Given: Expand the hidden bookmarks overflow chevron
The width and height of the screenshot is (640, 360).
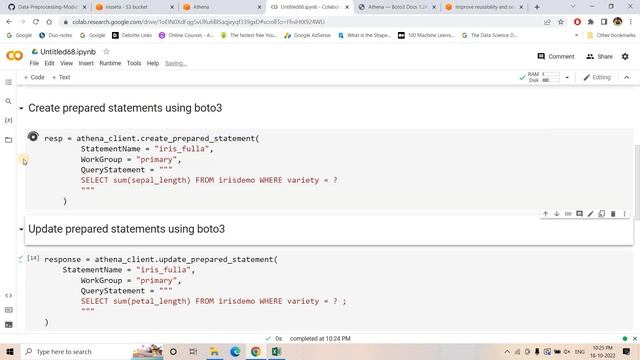Looking at the screenshot, I should (x=576, y=36).
